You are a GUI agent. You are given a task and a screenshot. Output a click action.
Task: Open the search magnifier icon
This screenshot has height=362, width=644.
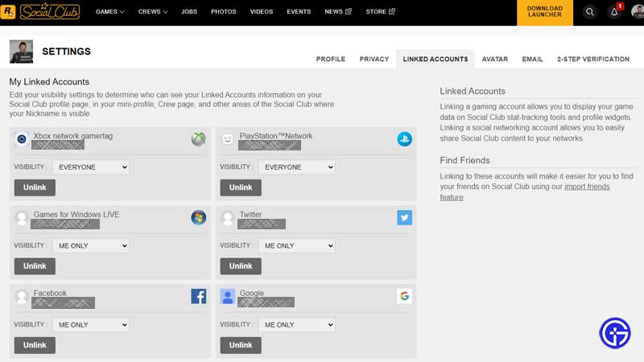point(590,12)
